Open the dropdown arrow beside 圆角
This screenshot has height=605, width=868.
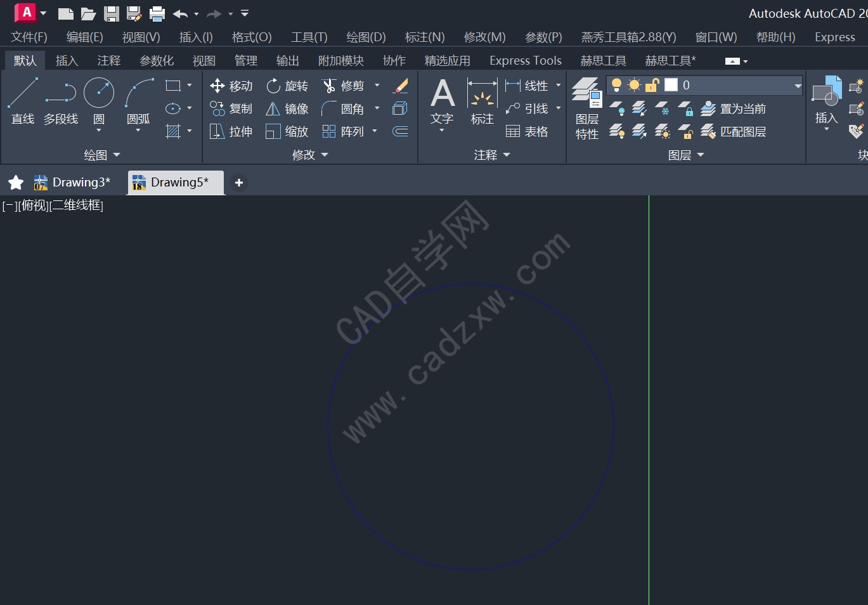point(377,108)
